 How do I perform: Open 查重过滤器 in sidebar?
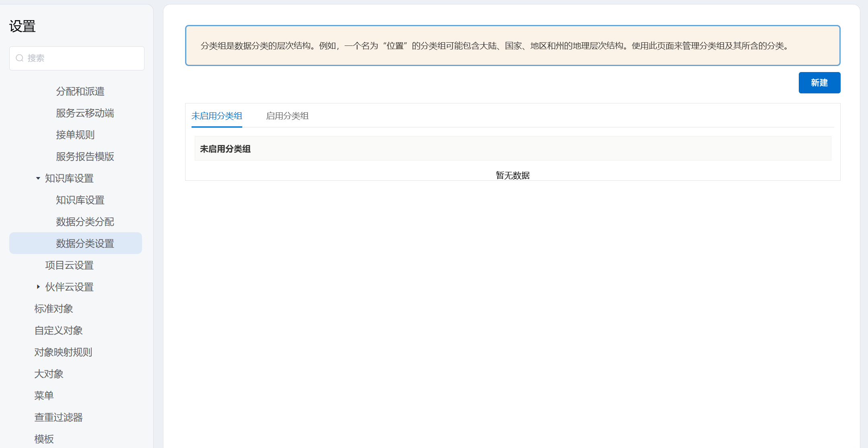58,417
